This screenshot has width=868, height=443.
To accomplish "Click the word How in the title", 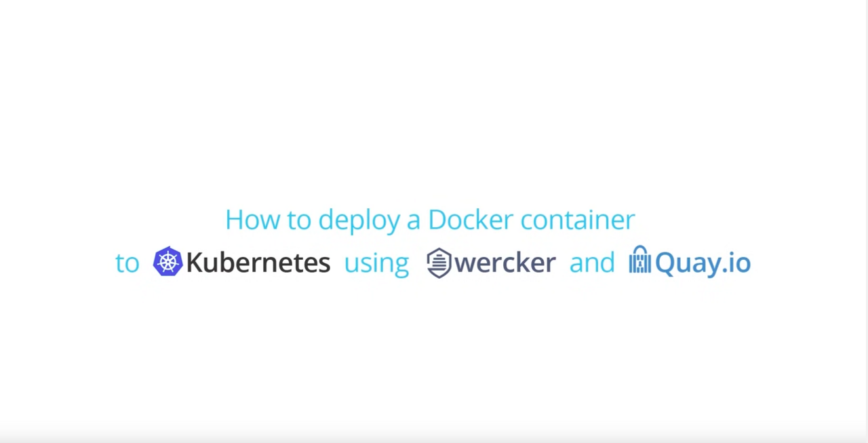I will pos(252,219).
